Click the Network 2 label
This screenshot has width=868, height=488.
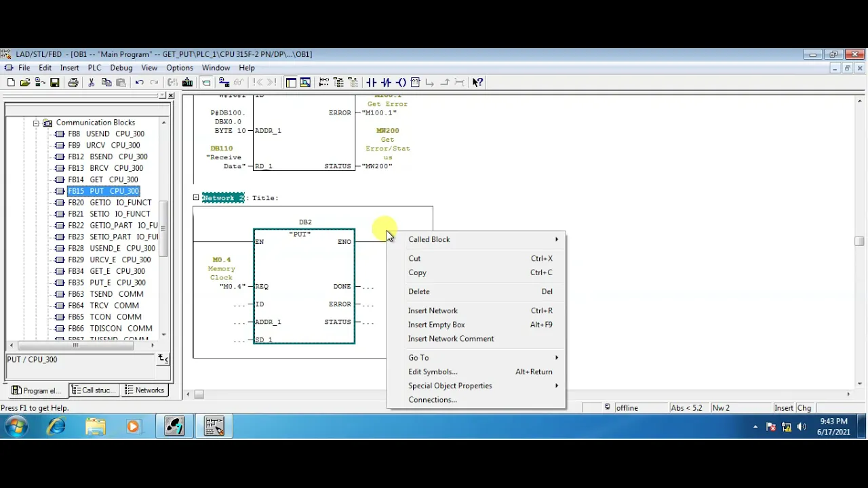pos(222,198)
